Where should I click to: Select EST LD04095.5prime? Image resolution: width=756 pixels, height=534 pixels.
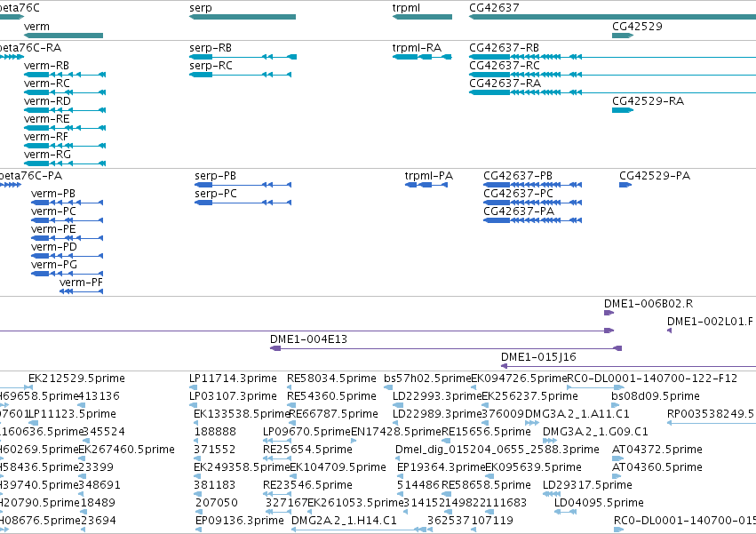click(599, 503)
